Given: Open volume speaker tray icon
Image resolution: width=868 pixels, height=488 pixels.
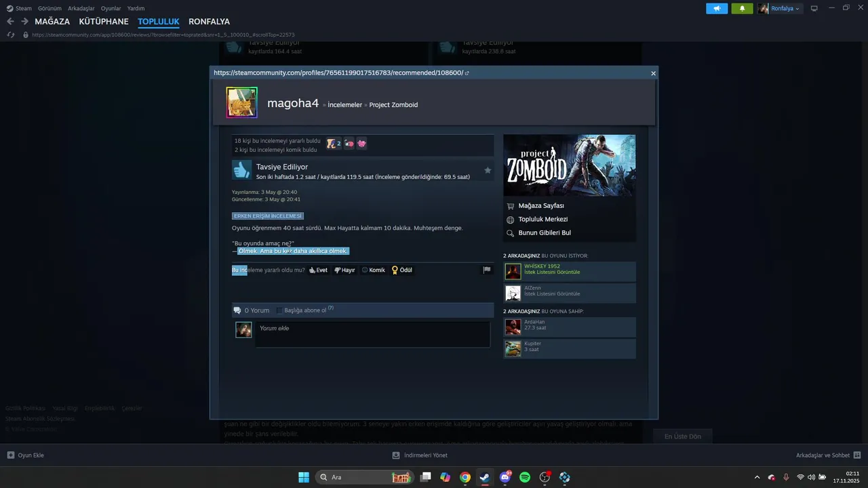Looking at the screenshot, I should (x=811, y=477).
